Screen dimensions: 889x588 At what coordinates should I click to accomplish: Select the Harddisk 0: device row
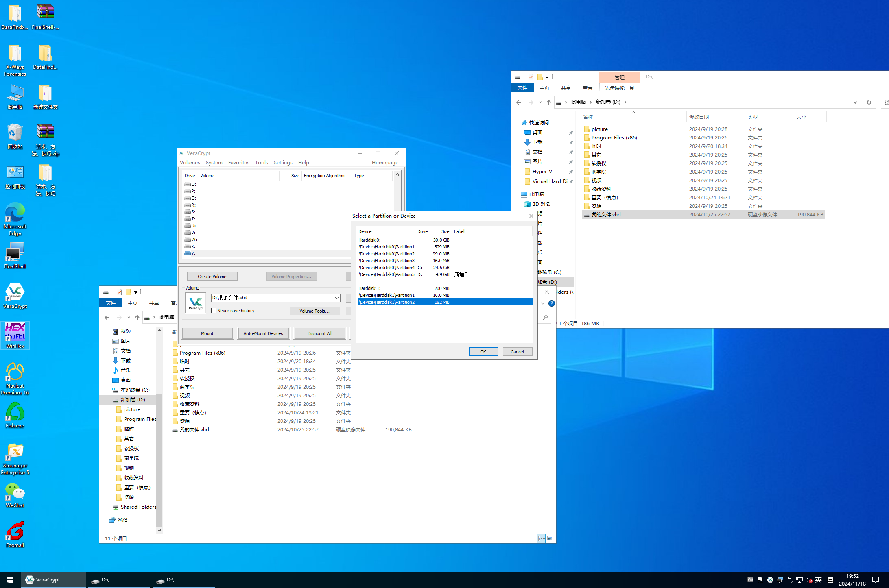pyautogui.click(x=445, y=240)
